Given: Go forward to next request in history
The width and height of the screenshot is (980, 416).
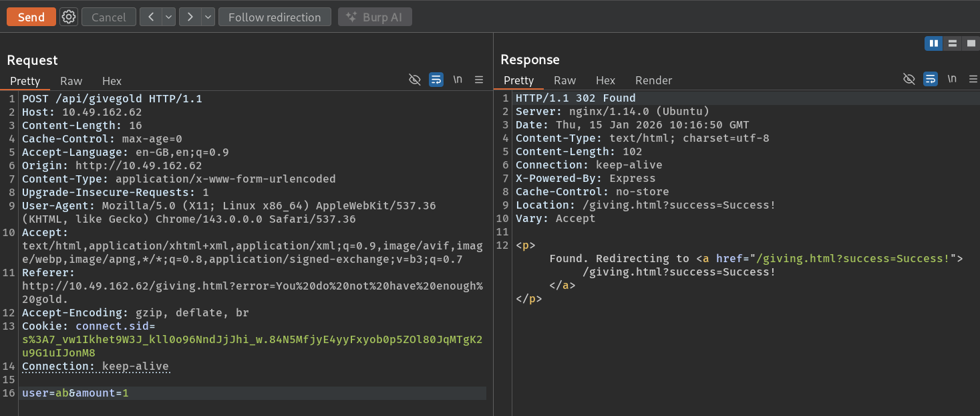Looking at the screenshot, I should pos(190,17).
